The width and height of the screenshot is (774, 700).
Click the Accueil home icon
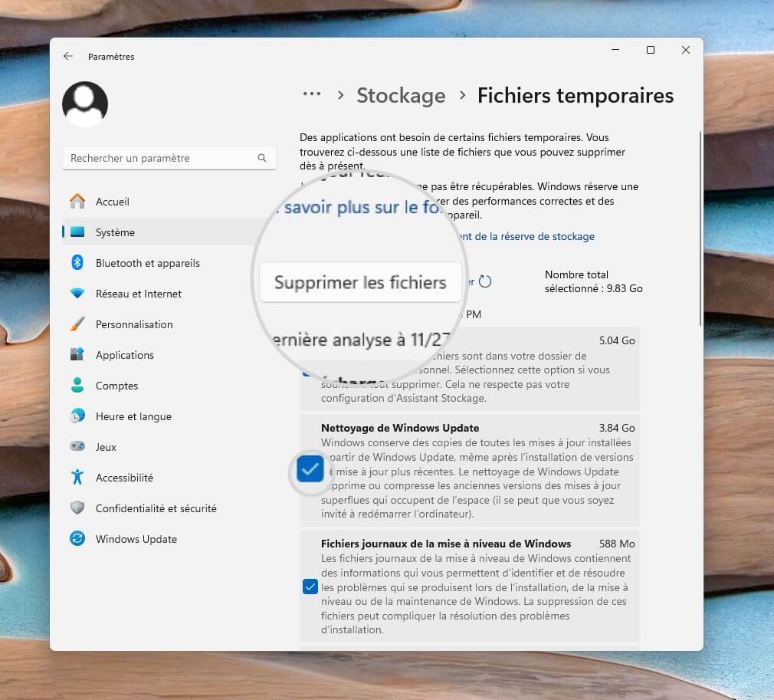click(77, 201)
